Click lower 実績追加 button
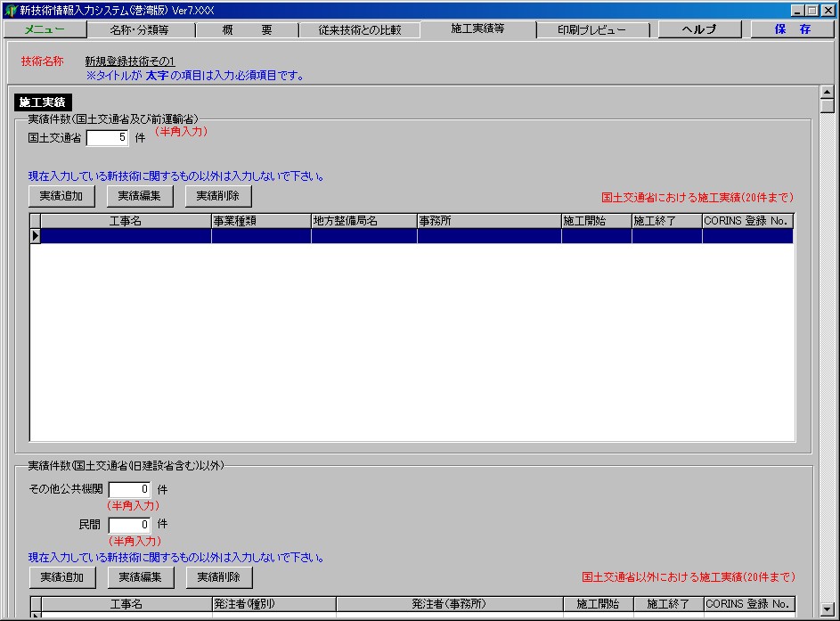This screenshot has height=621, width=840. pyautogui.click(x=61, y=577)
